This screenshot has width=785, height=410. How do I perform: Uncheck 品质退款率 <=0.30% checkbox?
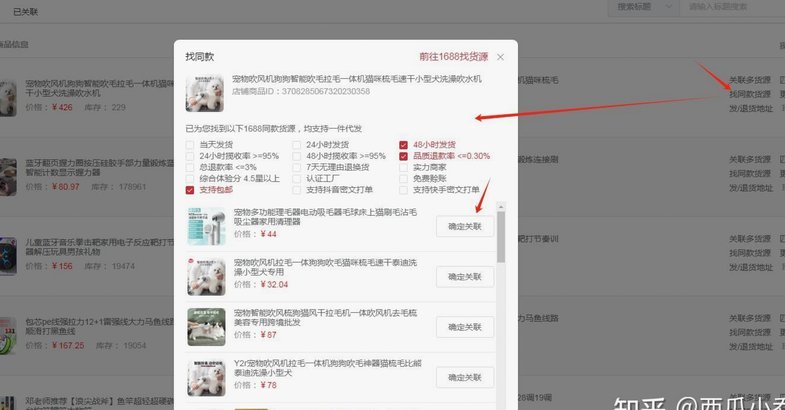[404, 156]
